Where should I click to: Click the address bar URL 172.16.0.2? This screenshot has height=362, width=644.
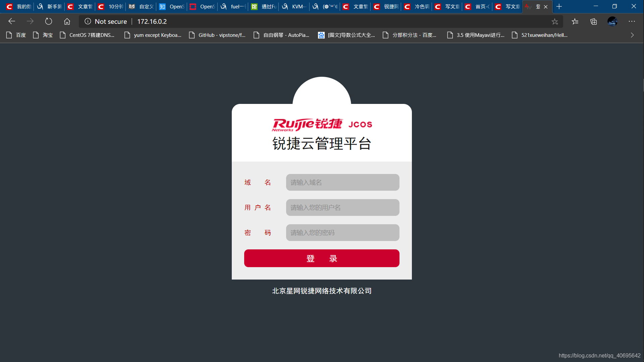pyautogui.click(x=152, y=21)
